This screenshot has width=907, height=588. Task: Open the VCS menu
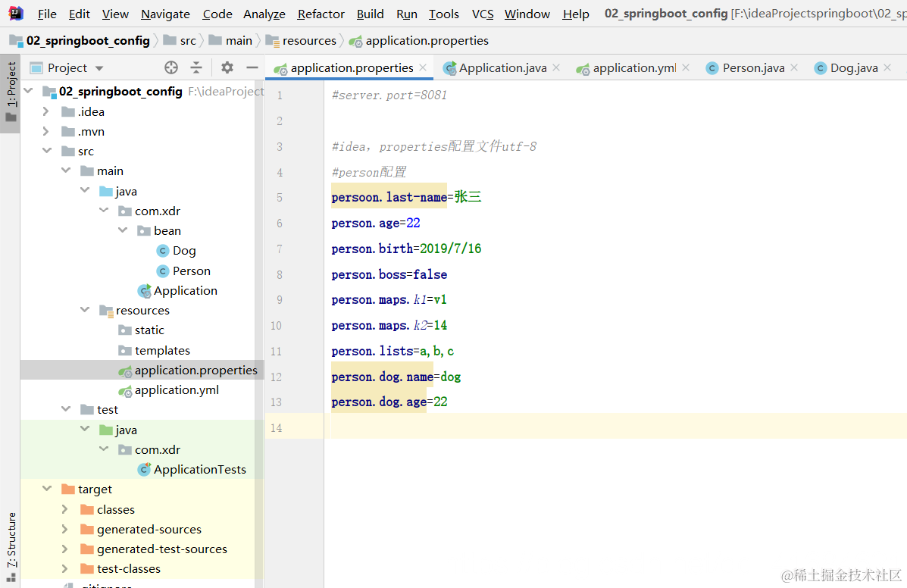(x=483, y=14)
